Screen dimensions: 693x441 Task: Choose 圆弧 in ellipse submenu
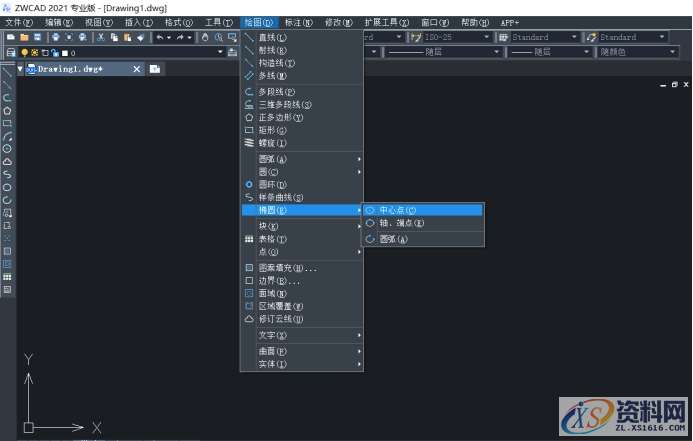tap(423, 239)
